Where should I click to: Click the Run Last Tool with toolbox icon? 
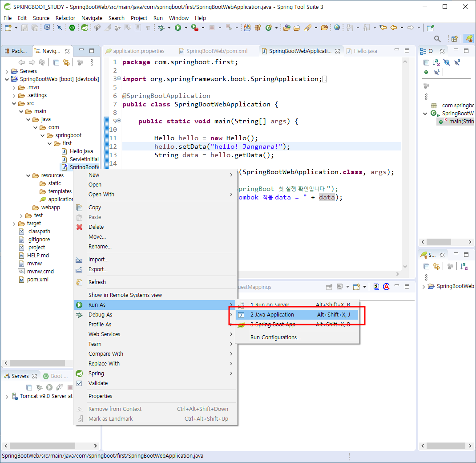(195, 28)
